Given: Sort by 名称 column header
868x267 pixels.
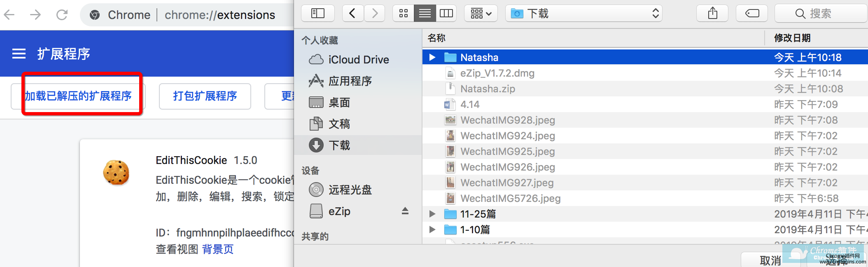Looking at the screenshot, I should pos(593,38).
